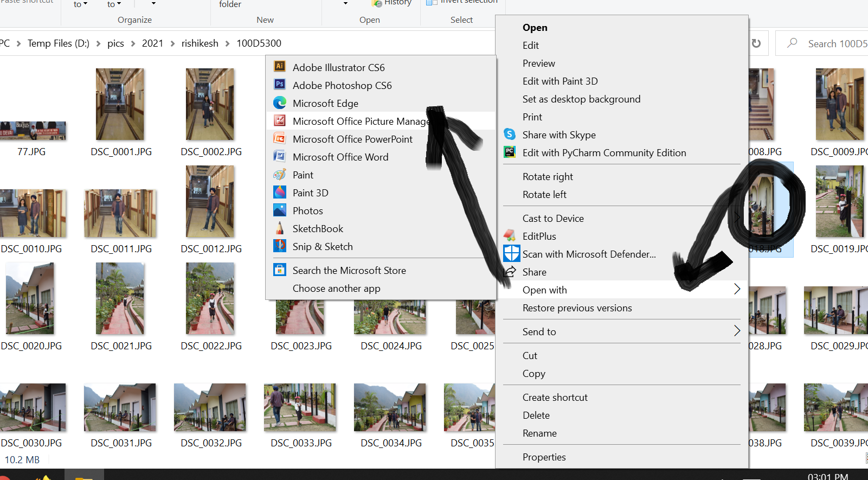Click the Microsoft Defender shield icon
This screenshot has height=480, width=868.
(512, 253)
